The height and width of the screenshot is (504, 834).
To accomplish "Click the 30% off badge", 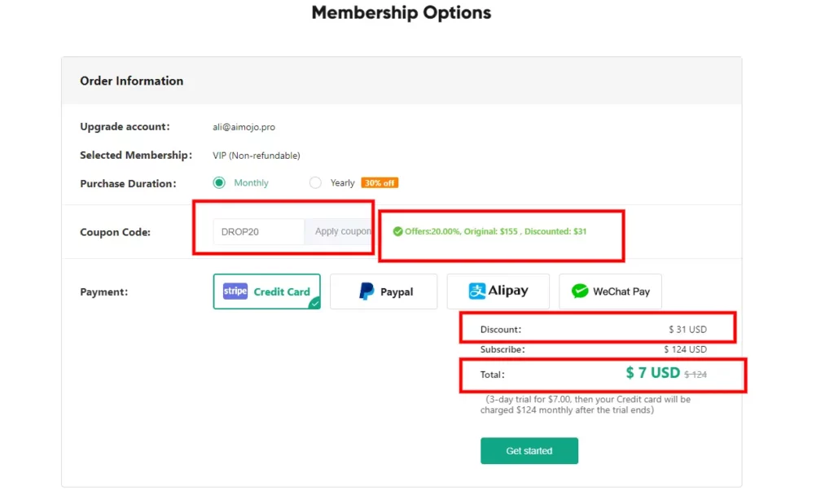I will (x=380, y=183).
